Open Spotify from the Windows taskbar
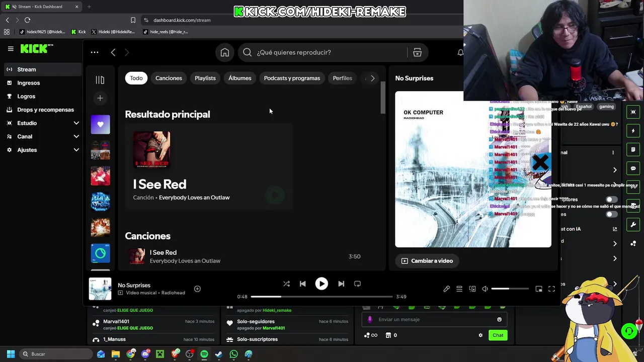644x362 pixels. click(x=204, y=354)
